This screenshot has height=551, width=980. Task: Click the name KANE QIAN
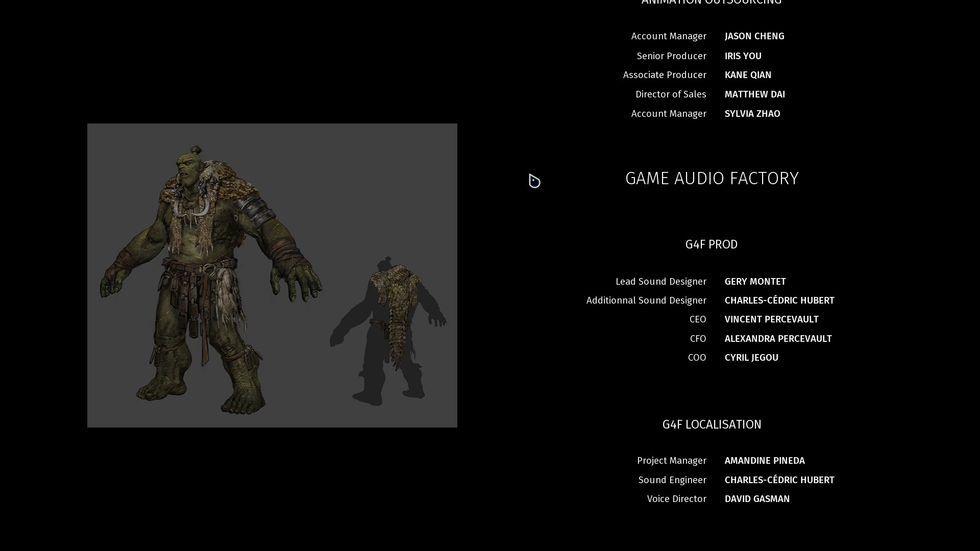point(748,75)
